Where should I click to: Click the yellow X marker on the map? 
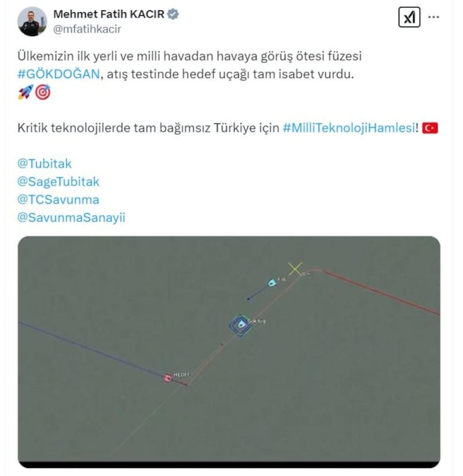pos(295,269)
